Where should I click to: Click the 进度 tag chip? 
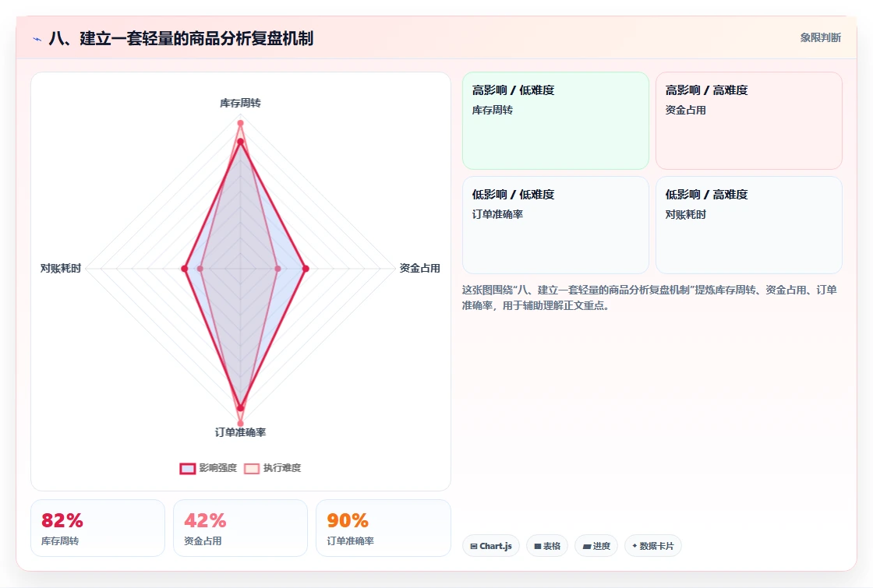(x=596, y=546)
